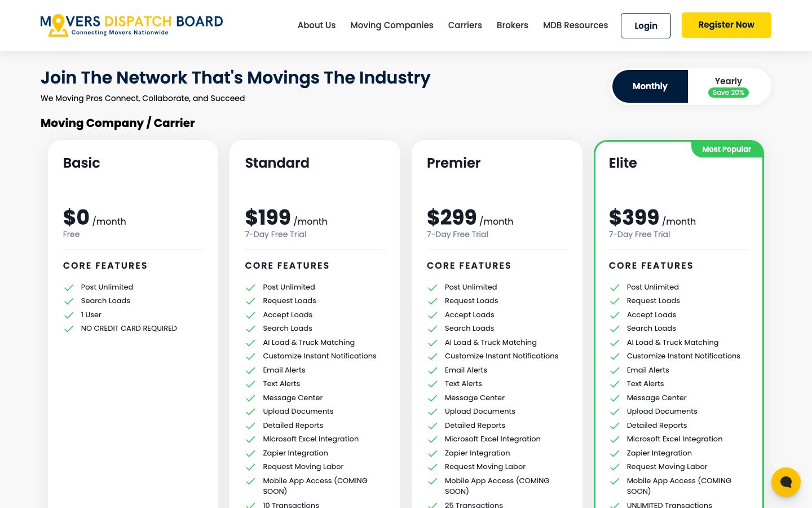Viewport: 812px width, 508px height.
Task: Click the $0 price in Basic
Action: (76, 217)
